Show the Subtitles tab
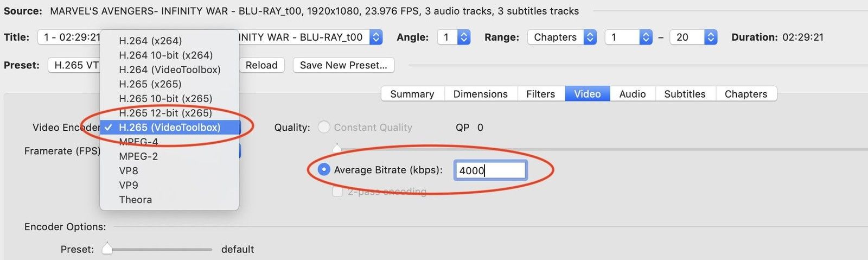 (685, 94)
